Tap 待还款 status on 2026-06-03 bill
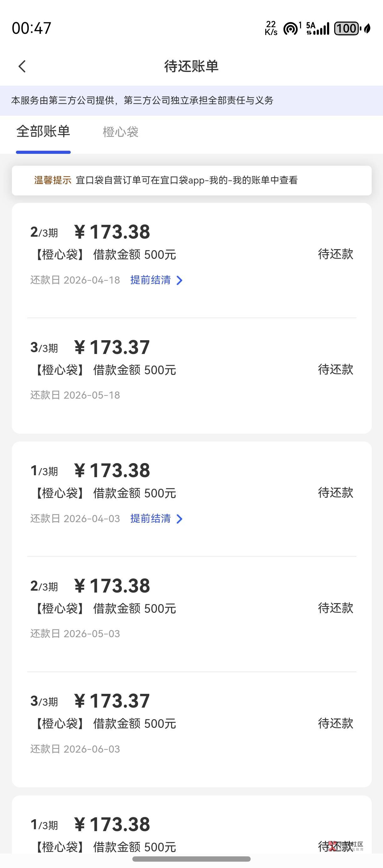 [x=335, y=723]
